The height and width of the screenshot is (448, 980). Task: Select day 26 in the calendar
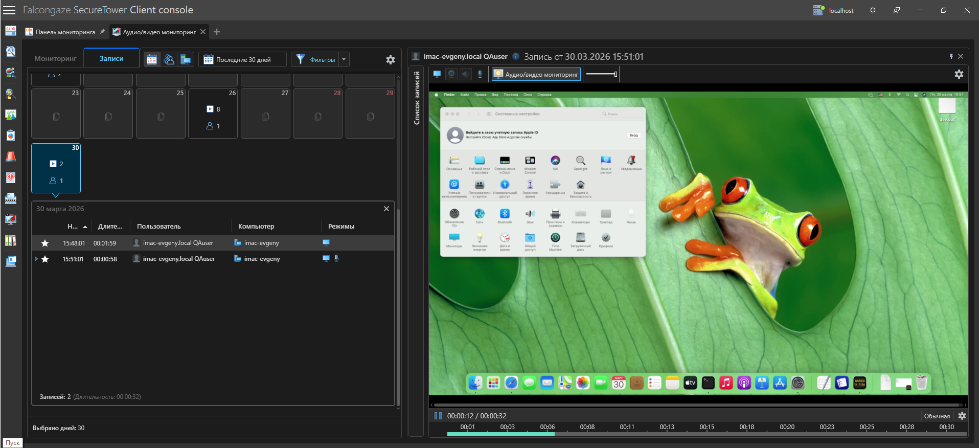pos(213,114)
